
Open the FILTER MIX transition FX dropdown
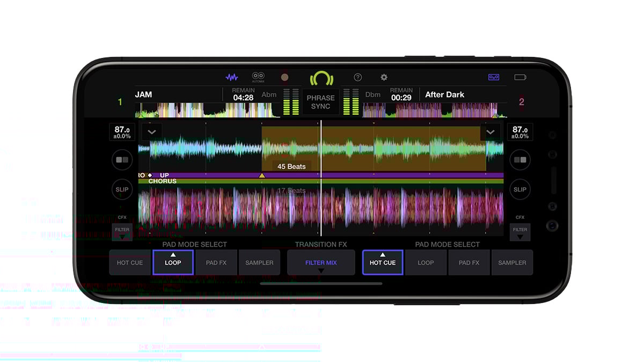[x=321, y=263]
